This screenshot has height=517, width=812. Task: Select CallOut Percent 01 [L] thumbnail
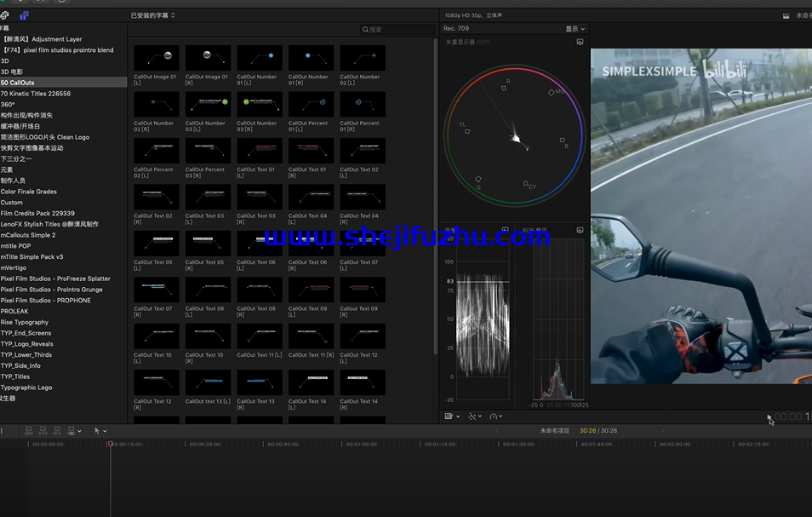click(311, 104)
